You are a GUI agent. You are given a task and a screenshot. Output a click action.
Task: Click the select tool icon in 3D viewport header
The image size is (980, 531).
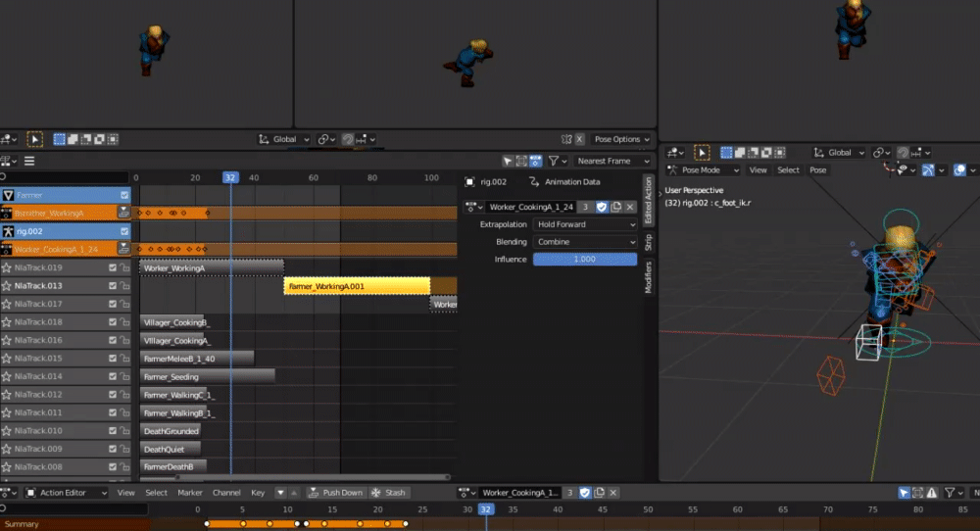(702, 153)
